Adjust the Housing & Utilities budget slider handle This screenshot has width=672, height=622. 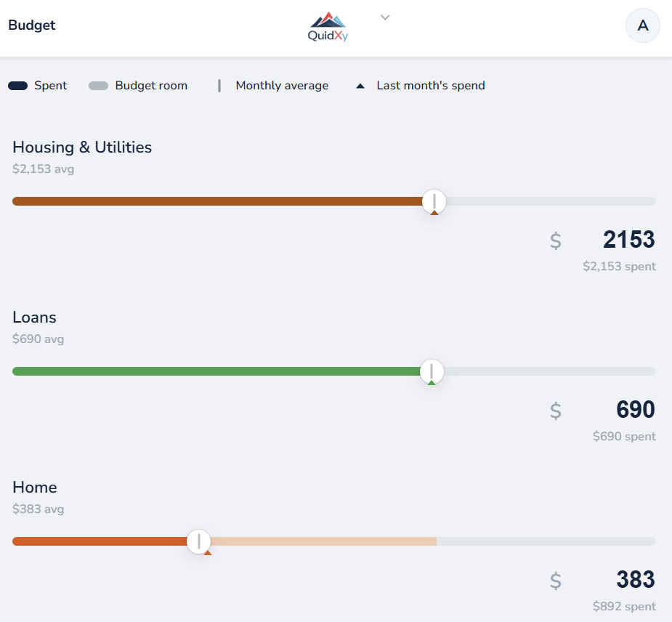pos(434,201)
